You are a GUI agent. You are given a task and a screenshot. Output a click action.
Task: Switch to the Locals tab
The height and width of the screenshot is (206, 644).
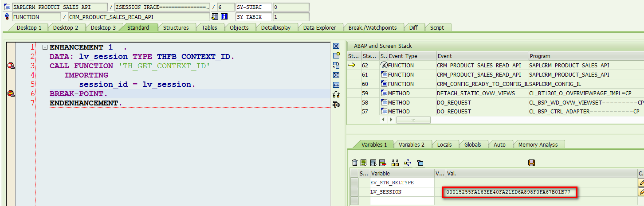(444, 144)
